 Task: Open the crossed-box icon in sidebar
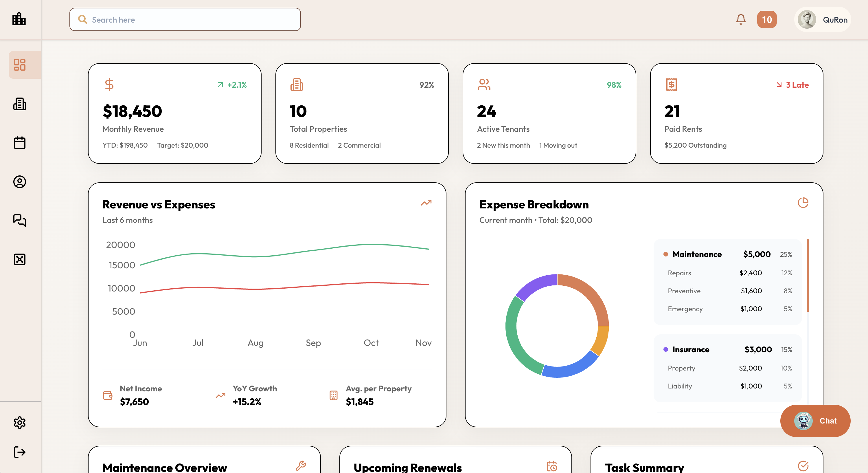[20, 259]
